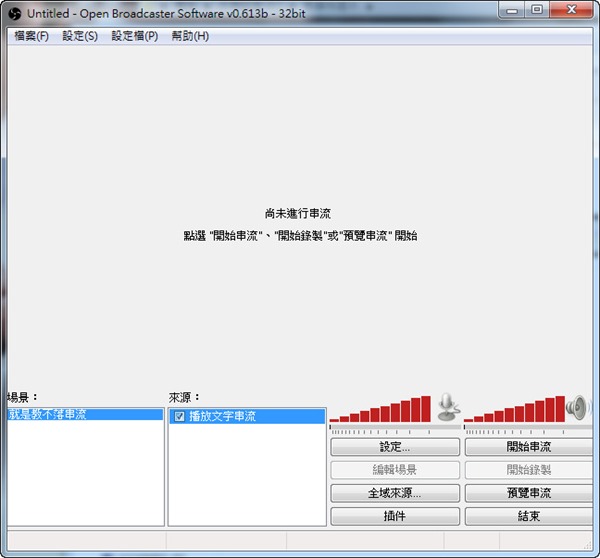
Task: Open the 設定(S) menu
Action: tap(80, 36)
